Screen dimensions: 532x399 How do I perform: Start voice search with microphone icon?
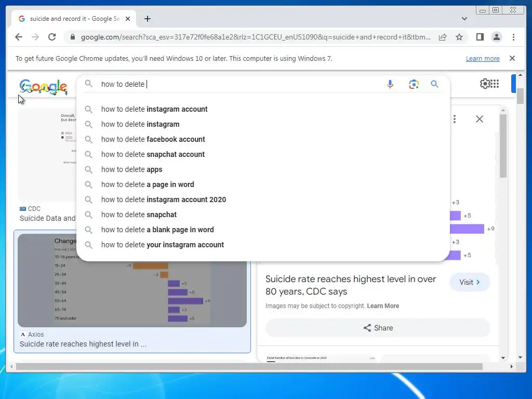pos(390,84)
